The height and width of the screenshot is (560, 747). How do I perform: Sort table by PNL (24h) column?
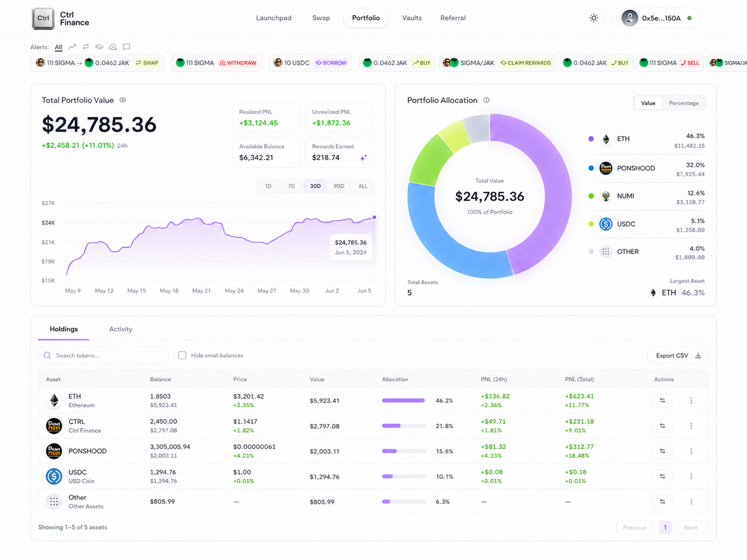coord(494,380)
